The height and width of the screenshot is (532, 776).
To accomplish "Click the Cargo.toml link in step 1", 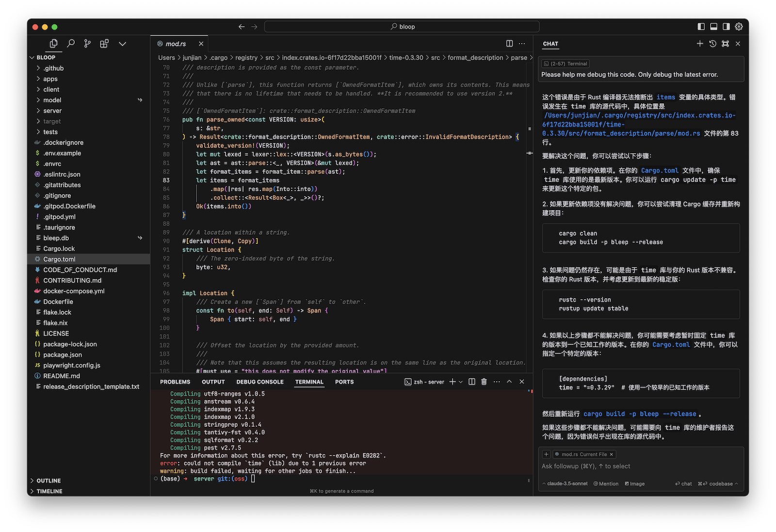I will tap(660, 171).
